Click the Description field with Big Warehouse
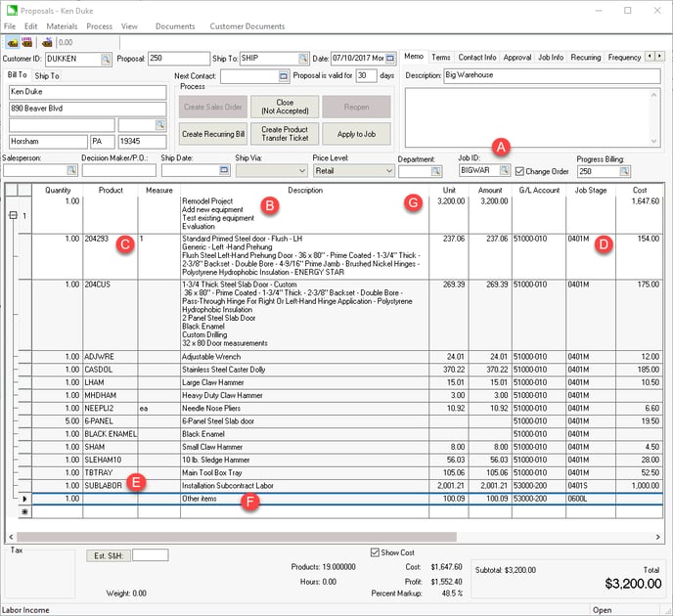Image resolution: width=673 pixels, height=616 pixels. click(x=552, y=75)
